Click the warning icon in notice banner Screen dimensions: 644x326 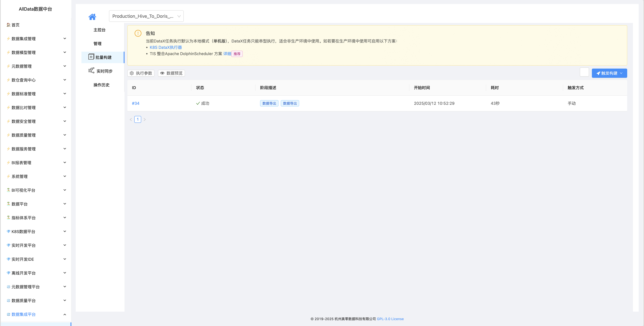click(x=138, y=33)
